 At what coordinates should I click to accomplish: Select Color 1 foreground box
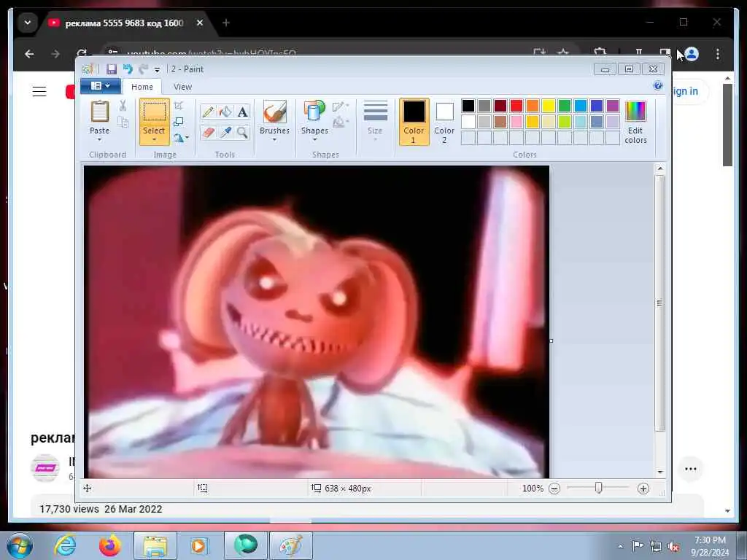point(414,122)
